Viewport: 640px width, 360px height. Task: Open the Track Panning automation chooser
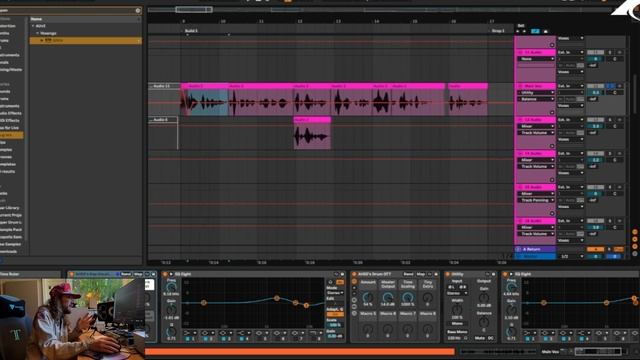coord(536,200)
